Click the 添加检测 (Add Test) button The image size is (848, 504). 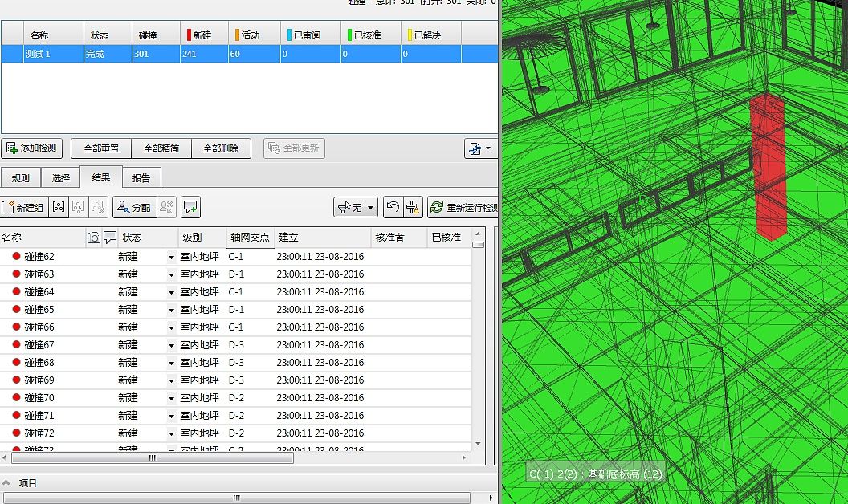tap(32, 148)
